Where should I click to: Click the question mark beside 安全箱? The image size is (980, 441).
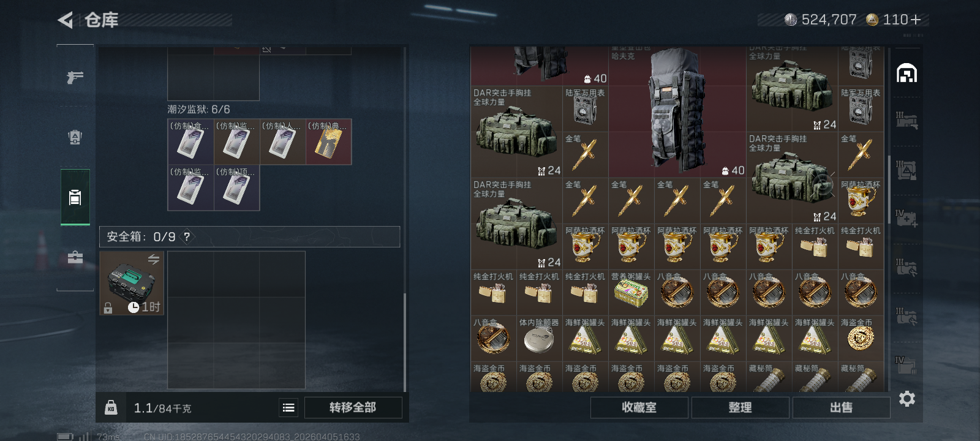pos(187,237)
